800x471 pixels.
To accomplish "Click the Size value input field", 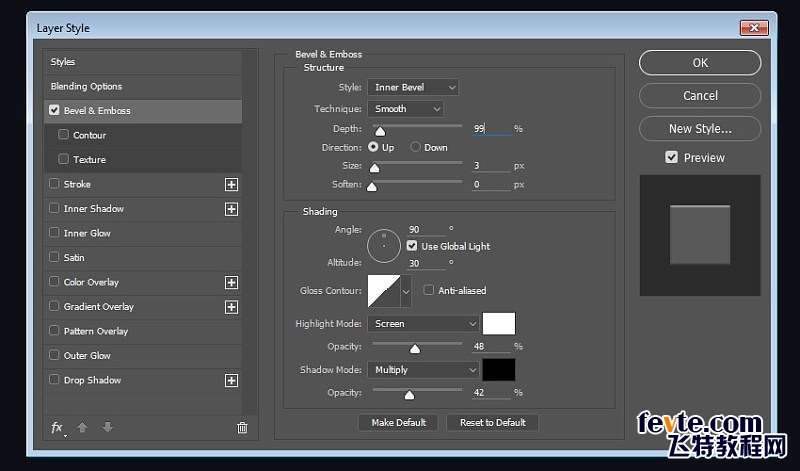I will (490, 166).
